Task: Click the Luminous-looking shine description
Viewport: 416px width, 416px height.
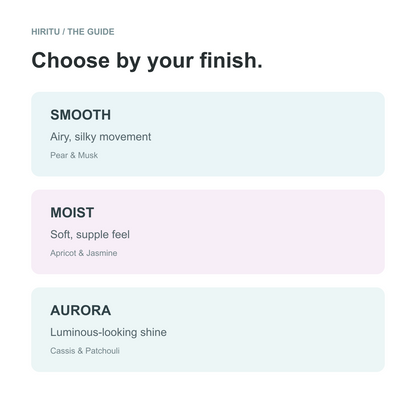Action: coord(108,332)
